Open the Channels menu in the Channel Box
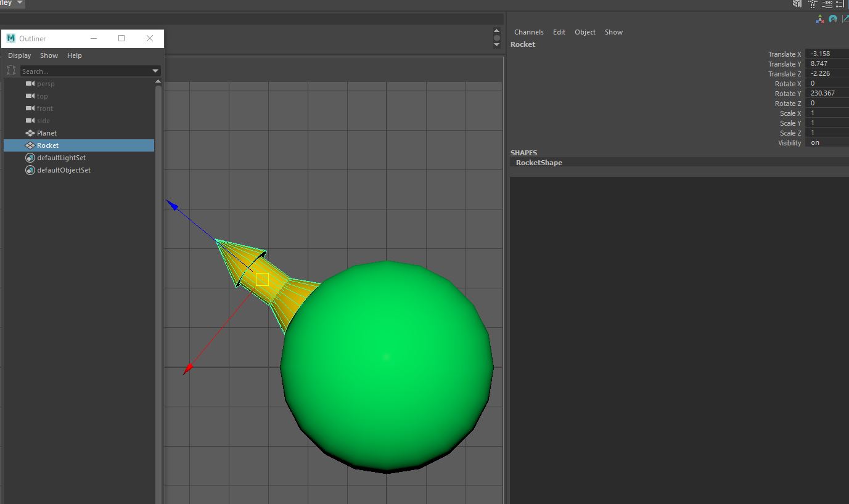 (x=528, y=32)
